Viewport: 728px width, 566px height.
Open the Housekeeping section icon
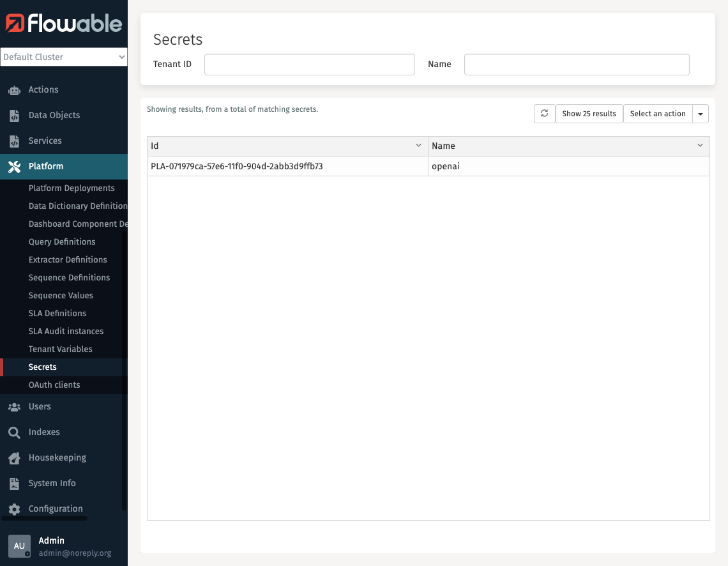[15, 457]
